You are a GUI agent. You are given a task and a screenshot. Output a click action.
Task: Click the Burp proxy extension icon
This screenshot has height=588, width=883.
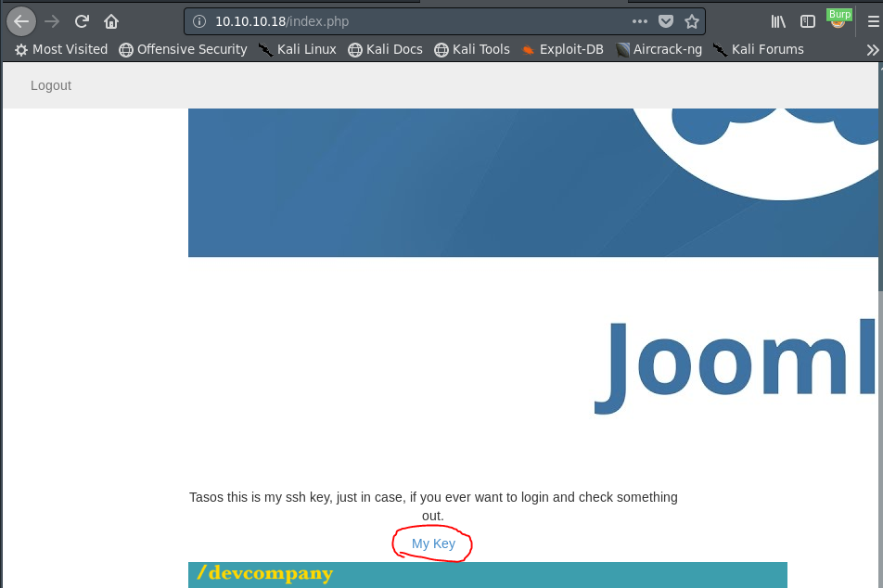tap(838, 19)
